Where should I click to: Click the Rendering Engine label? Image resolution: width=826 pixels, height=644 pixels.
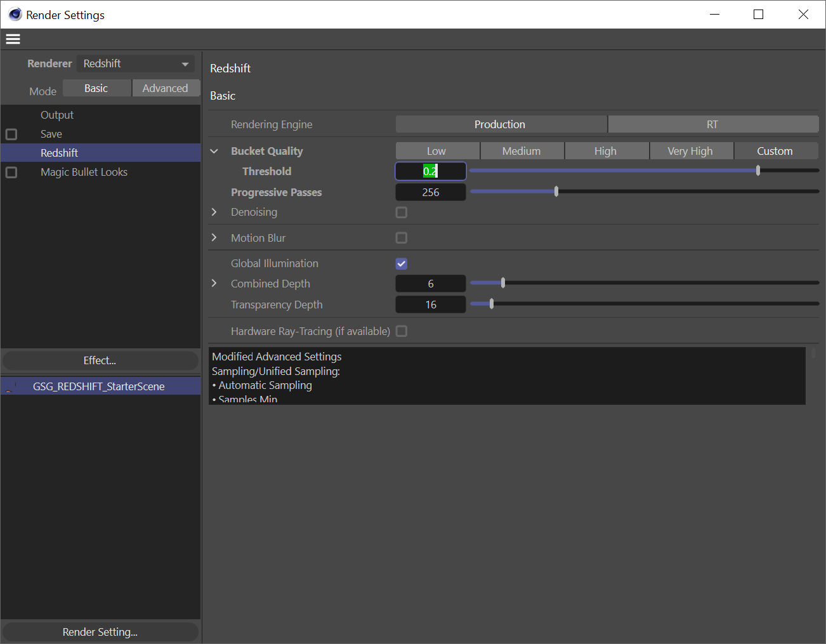(272, 124)
